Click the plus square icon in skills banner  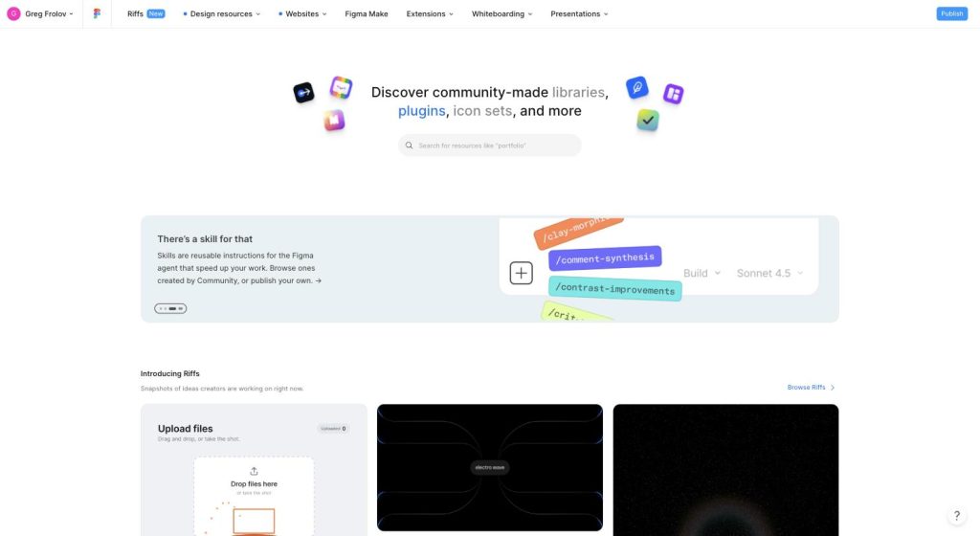[522, 273]
